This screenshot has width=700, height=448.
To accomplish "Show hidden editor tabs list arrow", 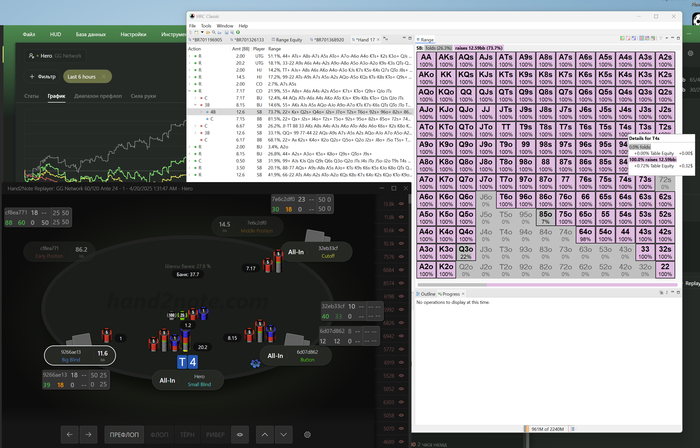I will click(385, 39).
